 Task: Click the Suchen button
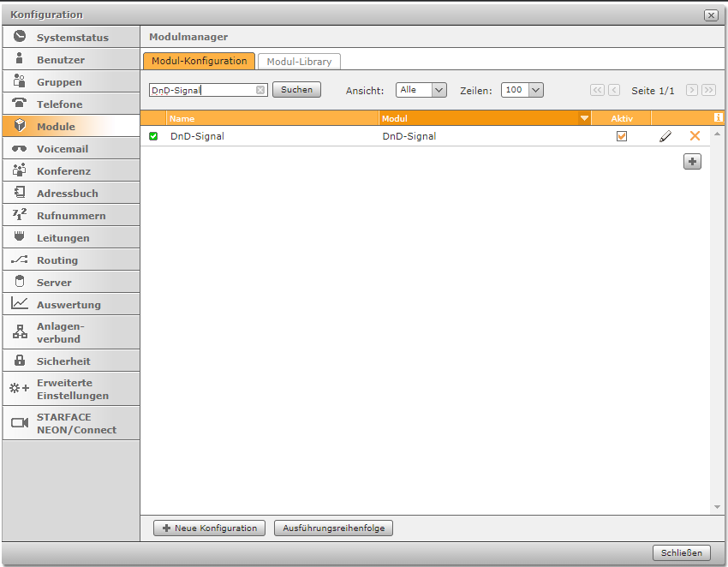[296, 90]
